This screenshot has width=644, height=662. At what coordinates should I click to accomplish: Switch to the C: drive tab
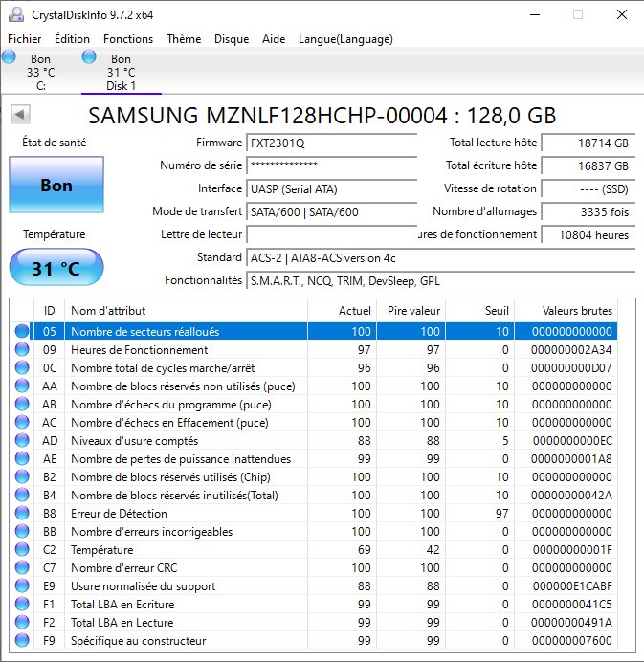(40, 72)
